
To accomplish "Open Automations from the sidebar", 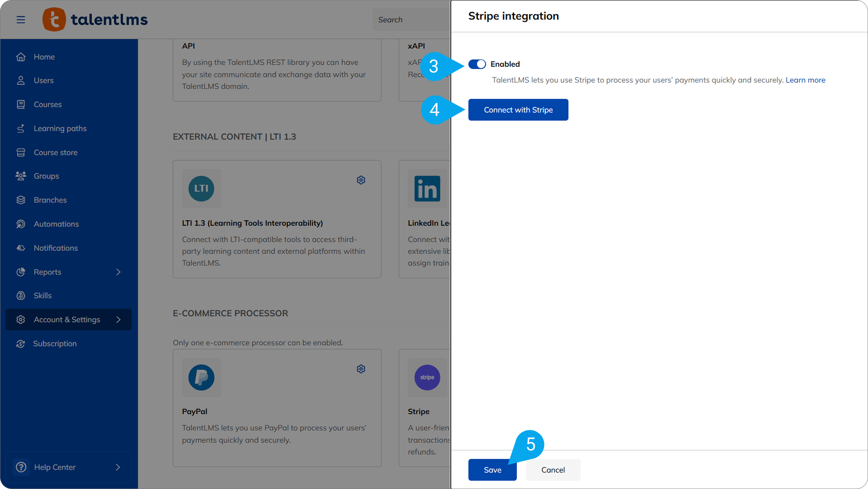I will 56,224.
